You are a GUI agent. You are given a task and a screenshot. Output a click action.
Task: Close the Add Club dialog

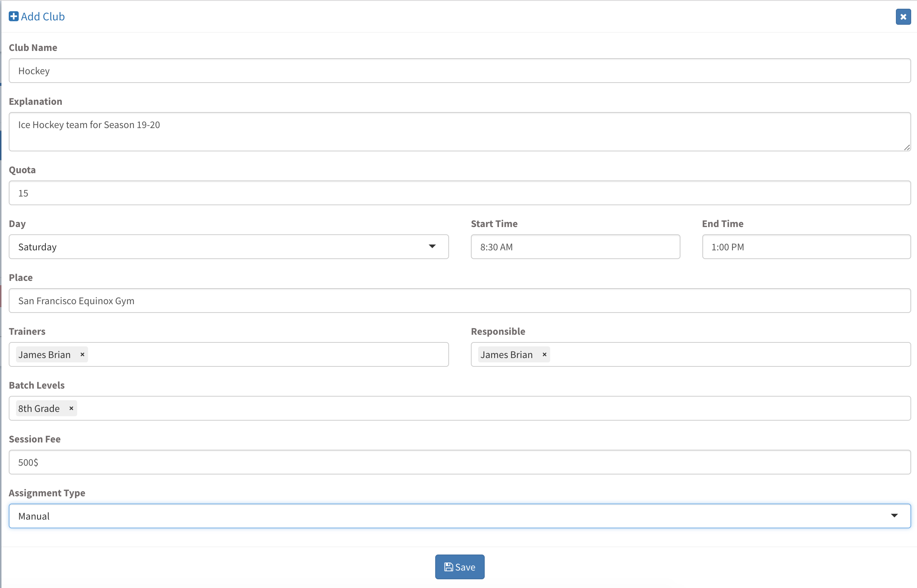pyautogui.click(x=903, y=17)
